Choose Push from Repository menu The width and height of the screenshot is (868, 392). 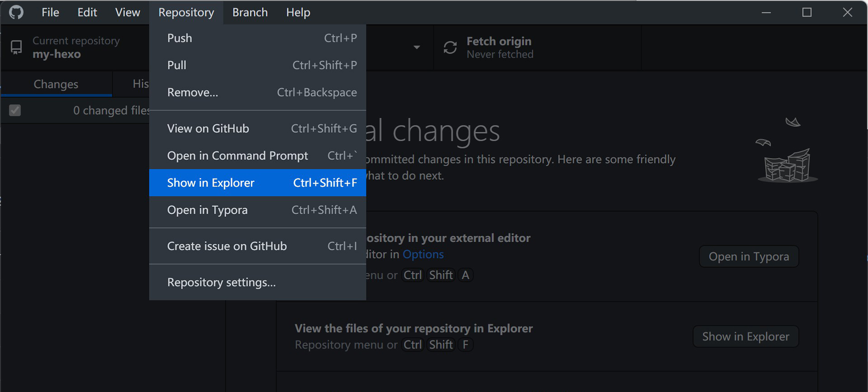258,38
